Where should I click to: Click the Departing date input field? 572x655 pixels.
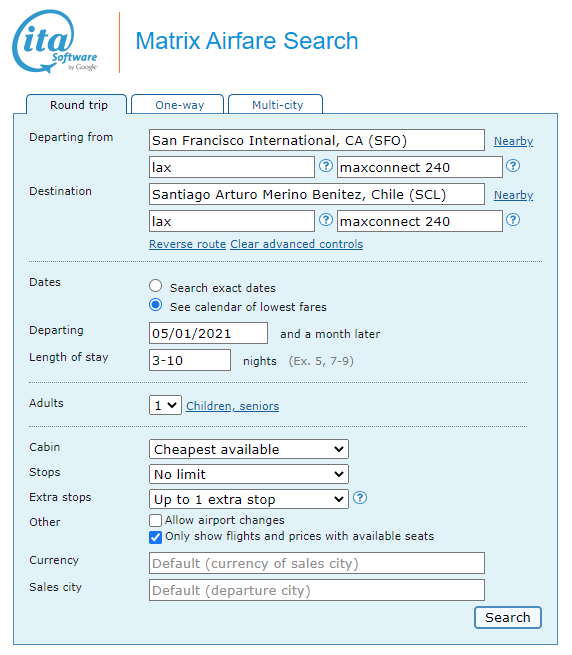click(208, 333)
